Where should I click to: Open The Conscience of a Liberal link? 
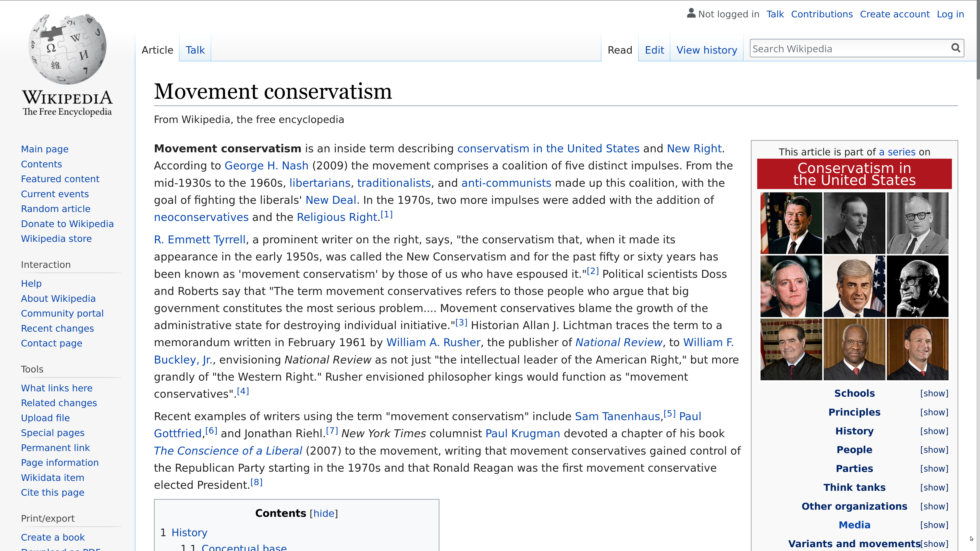click(228, 450)
